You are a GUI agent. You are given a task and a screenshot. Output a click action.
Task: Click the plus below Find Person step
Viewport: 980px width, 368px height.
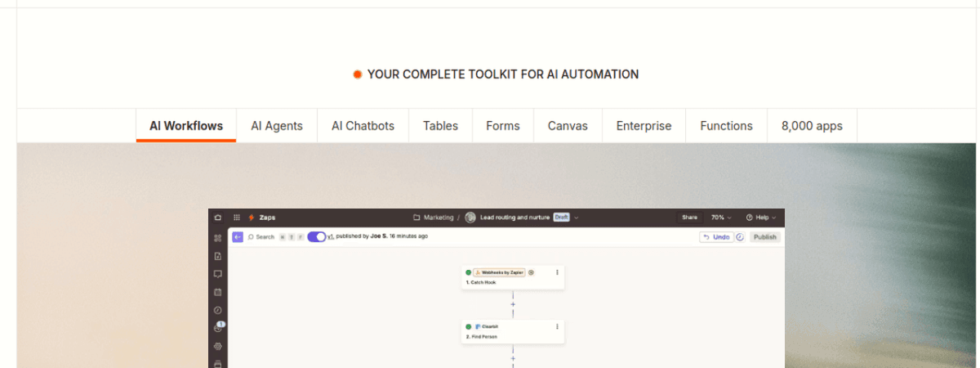pyautogui.click(x=513, y=358)
